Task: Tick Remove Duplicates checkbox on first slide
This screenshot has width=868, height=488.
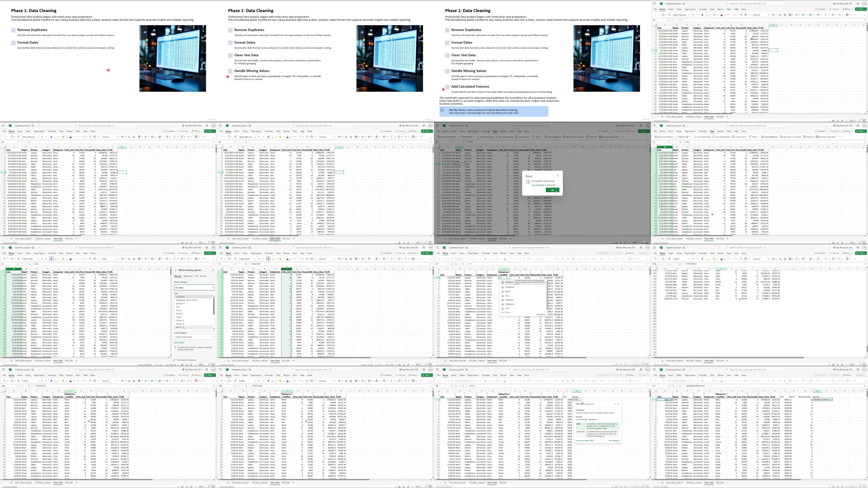Action: 13,30
